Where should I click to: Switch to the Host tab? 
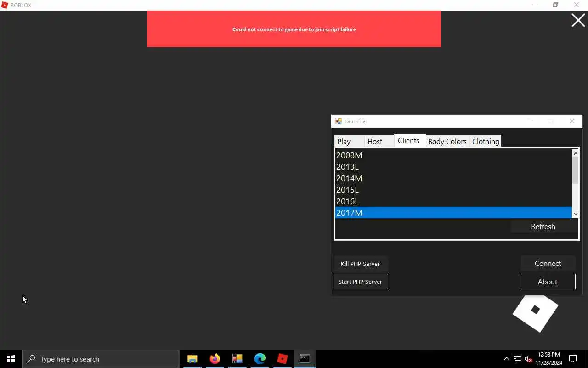(x=379, y=141)
